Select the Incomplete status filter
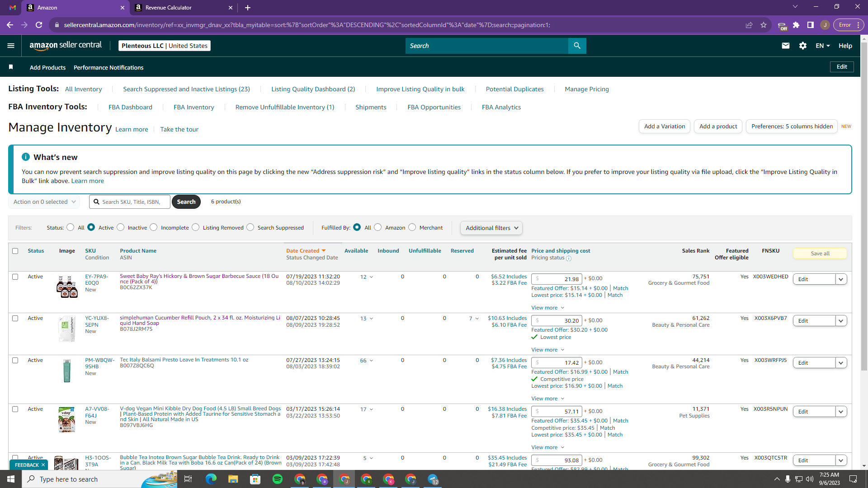 [154, 227]
